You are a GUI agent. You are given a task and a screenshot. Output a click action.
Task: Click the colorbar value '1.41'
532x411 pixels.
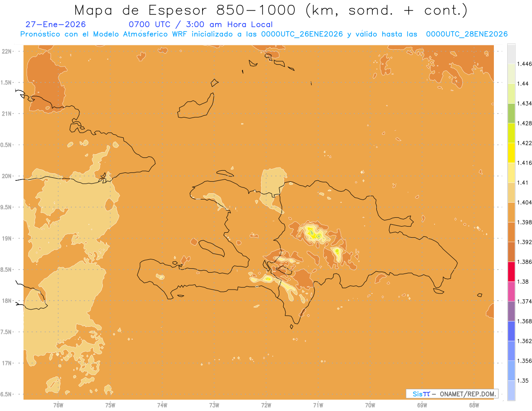click(x=522, y=183)
